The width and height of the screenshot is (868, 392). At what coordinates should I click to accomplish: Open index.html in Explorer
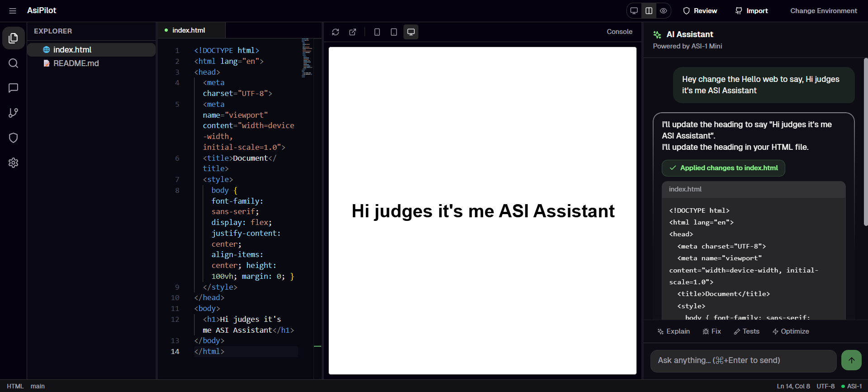[x=91, y=50]
